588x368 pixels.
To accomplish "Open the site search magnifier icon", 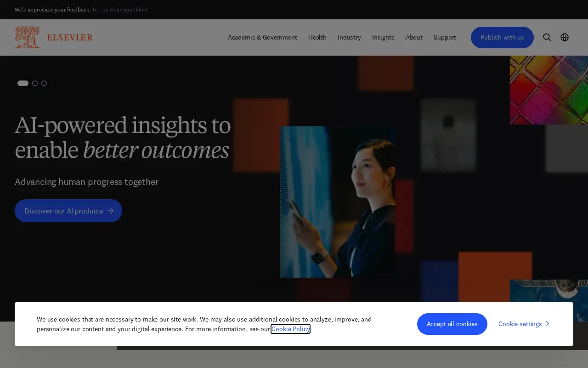I will pos(547,37).
